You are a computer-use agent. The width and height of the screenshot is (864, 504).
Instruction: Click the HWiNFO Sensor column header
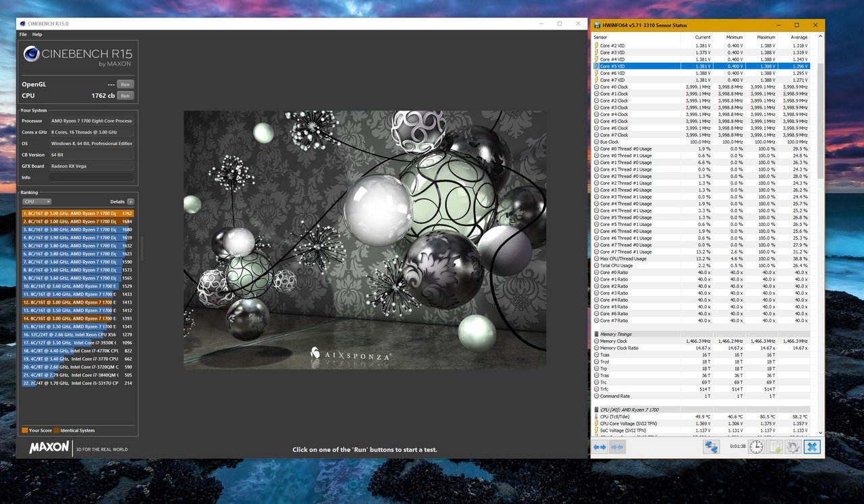click(x=636, y=37)
